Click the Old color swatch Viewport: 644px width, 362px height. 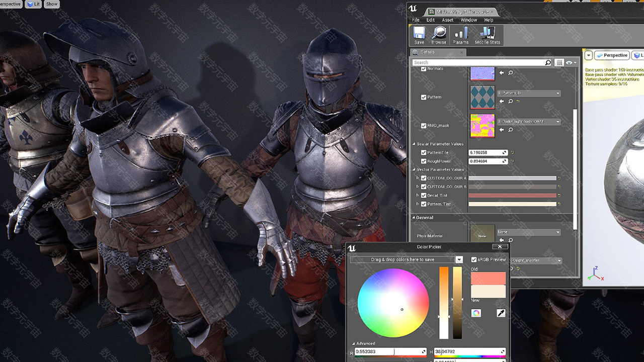pyautogui.click(x=488, y=279)
